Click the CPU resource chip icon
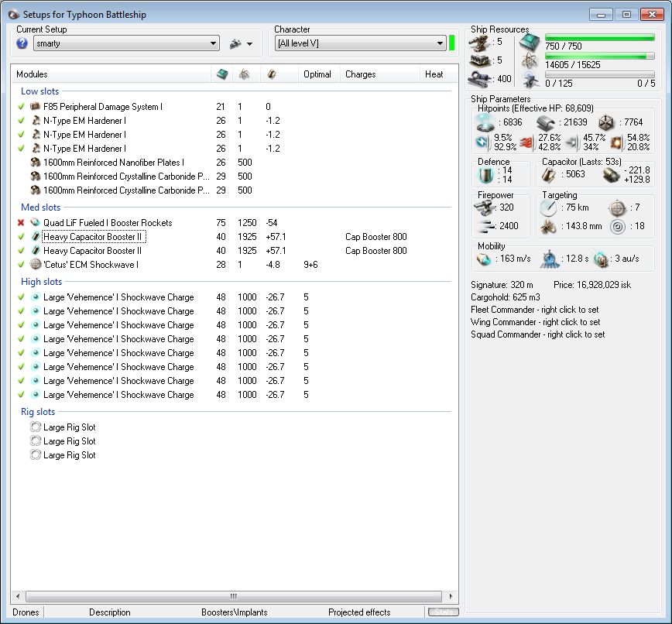The width and height of the screenshot is (672, 624). coord(530,41)
